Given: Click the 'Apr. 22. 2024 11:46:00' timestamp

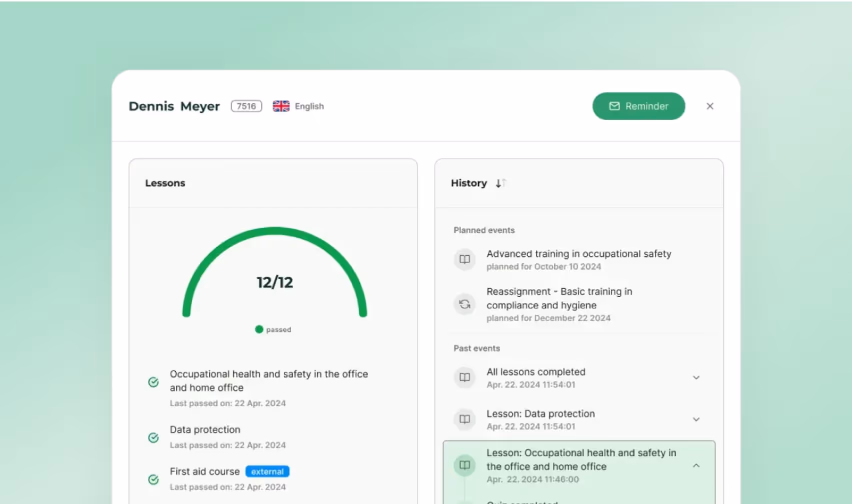Looking at the screenshot, I should pyautogui.click(x=533, y=480).
